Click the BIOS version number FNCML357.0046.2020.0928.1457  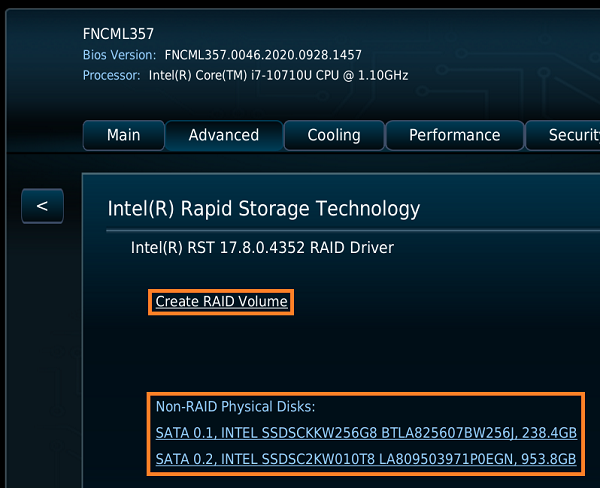(x=263, y=55)
